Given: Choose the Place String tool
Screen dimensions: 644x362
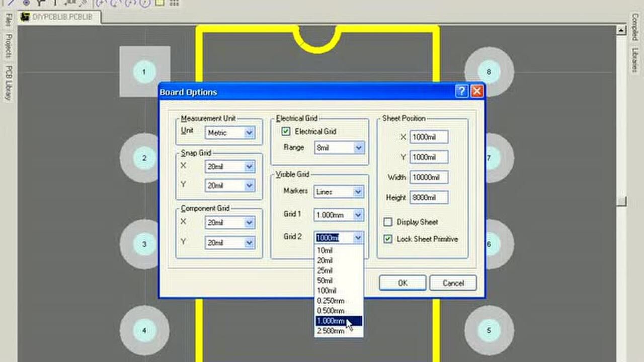Looking at the screenshot, I should tap(55, 4).
